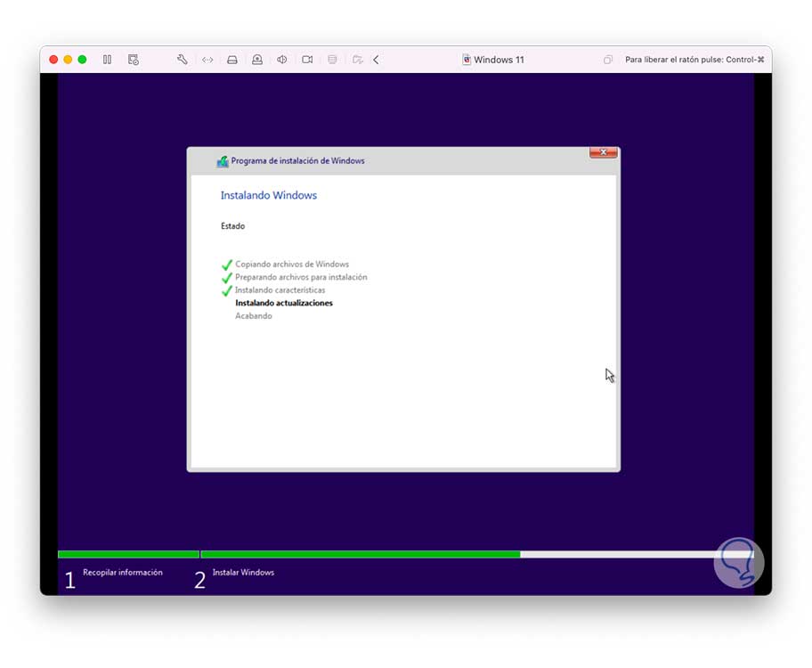Click the 'Windows 11' window title
This screenshot has height=668, width=812.
(499, 60)
